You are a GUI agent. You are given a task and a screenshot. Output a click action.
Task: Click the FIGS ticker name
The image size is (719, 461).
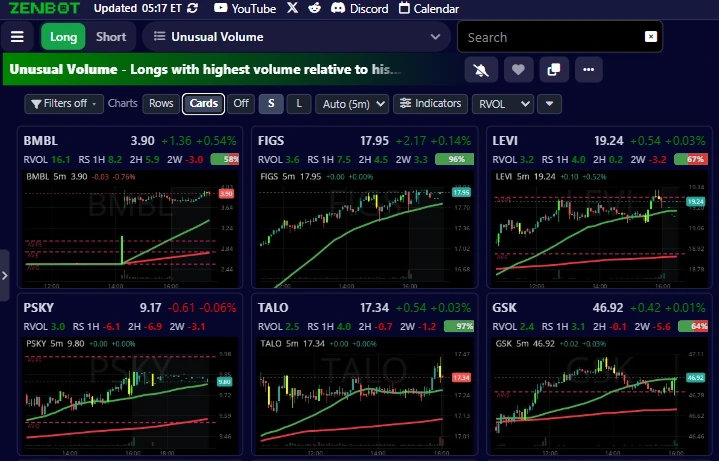coord(271,141)
